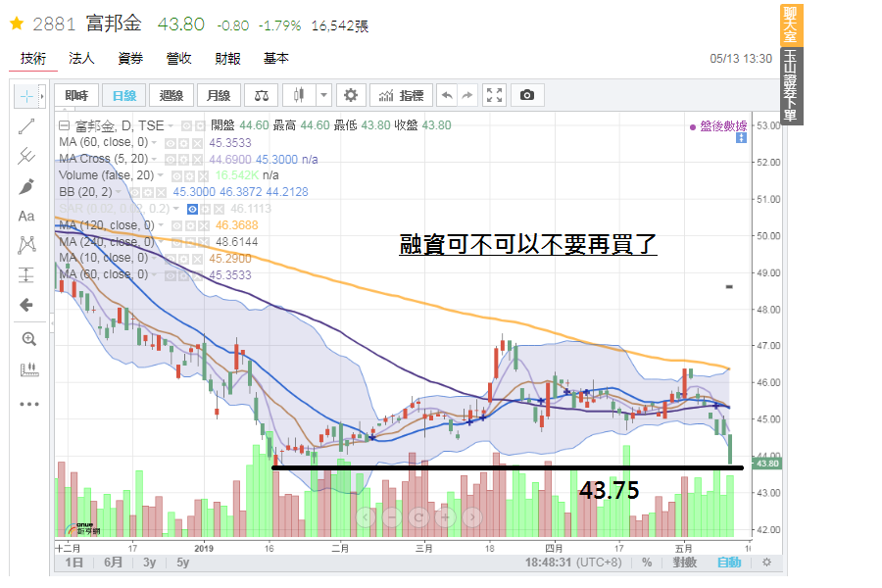Select the XABCD pattern tool
882x588 pixels.
tap(26, 245)
